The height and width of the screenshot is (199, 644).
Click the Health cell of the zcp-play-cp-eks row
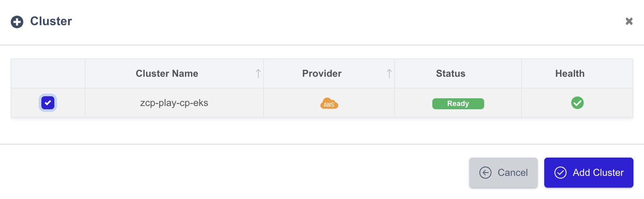[577, 103]
